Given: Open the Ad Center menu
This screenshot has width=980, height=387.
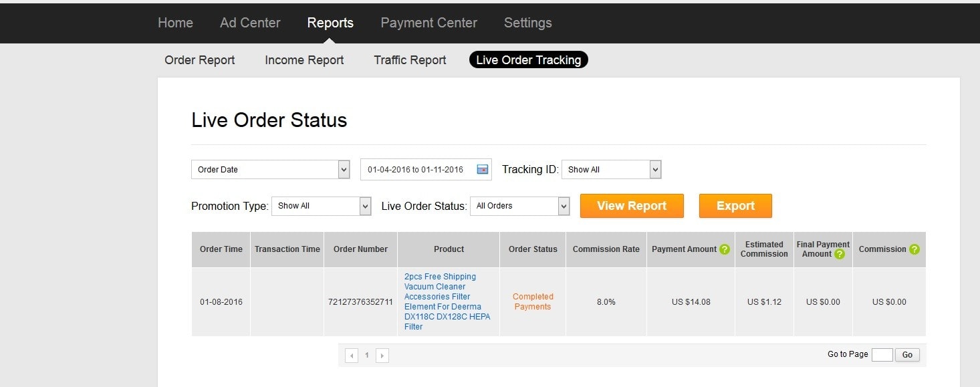Looking at the screenshot, I should 250,23.
